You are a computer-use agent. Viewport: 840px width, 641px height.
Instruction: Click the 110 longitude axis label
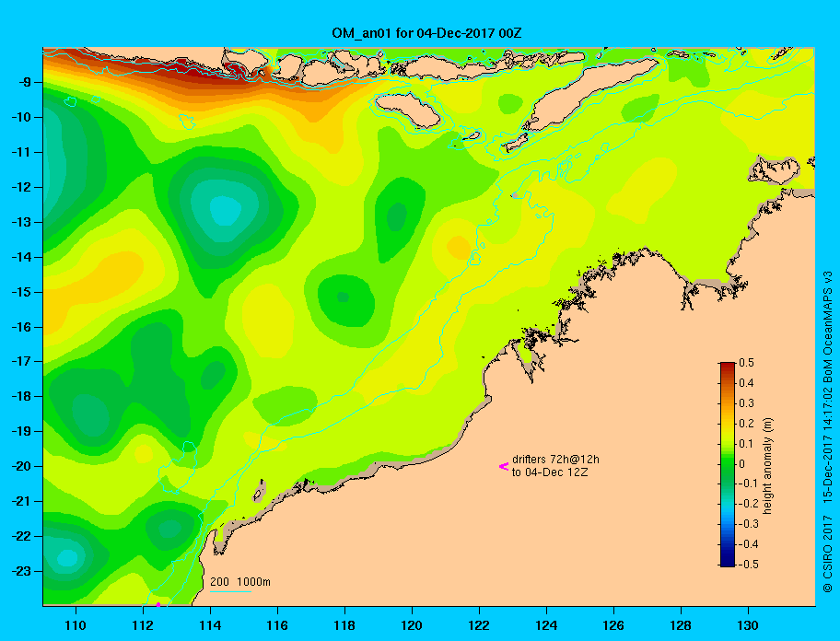coord(76,625)
